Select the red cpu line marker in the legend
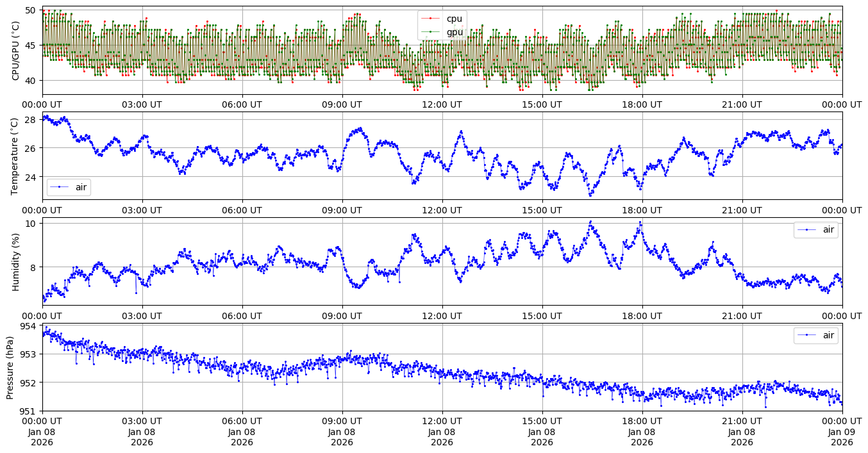The height and width of the screenshot is (453, 868). coord(432,19)
